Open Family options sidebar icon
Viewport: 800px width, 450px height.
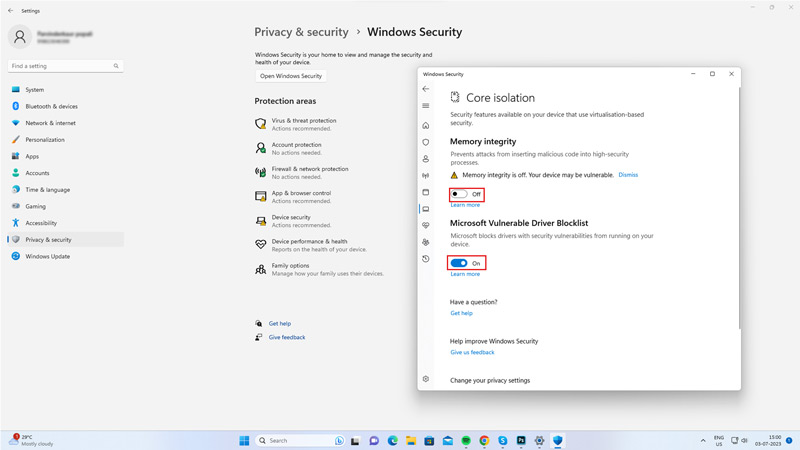pyautogui.click(x=426, y=242)
